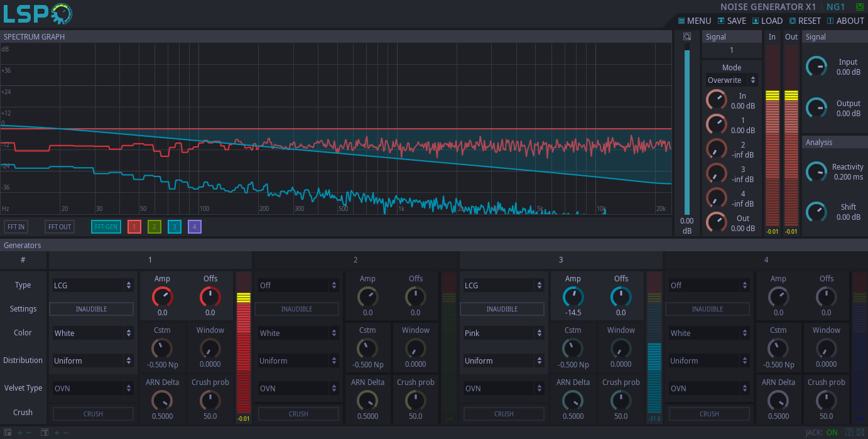Image resolution: width=868 pixels, height=439 pixels.
Task: Open the ABOUT item
Action: tap(845, 21)
